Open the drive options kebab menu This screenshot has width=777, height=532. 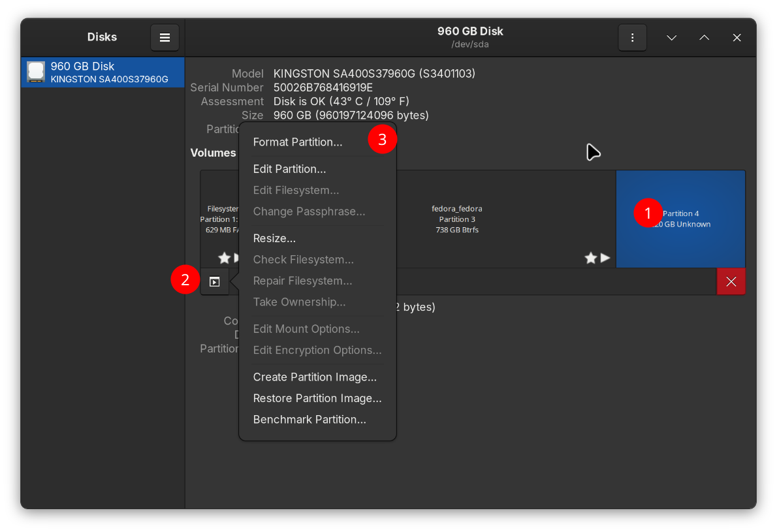point(632,38)
